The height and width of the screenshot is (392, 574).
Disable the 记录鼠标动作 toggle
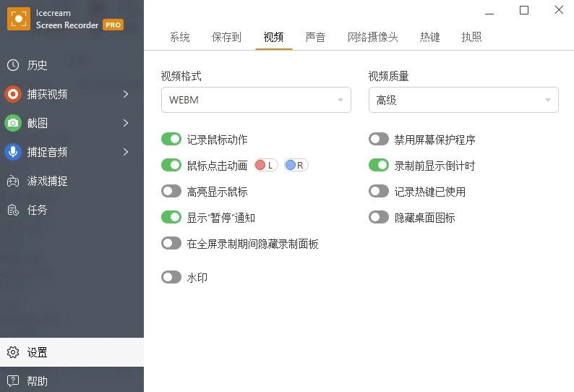pos(171,140)
